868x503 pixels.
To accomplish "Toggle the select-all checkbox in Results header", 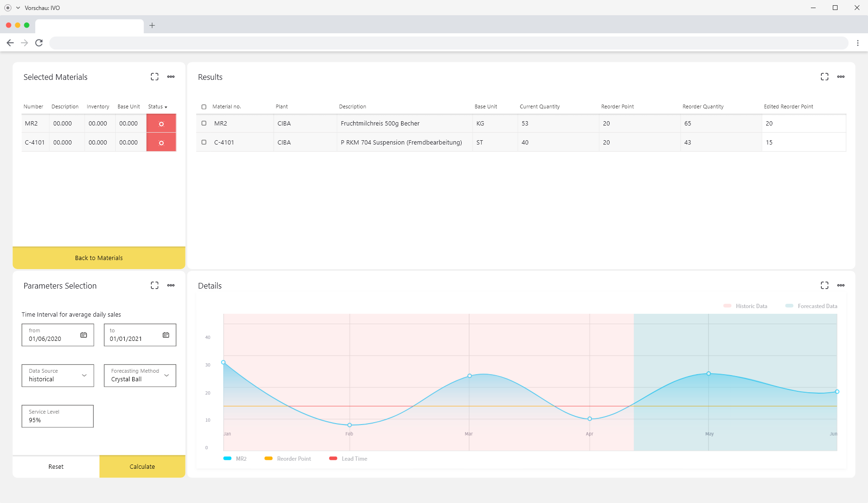I will tap(204, 107).
